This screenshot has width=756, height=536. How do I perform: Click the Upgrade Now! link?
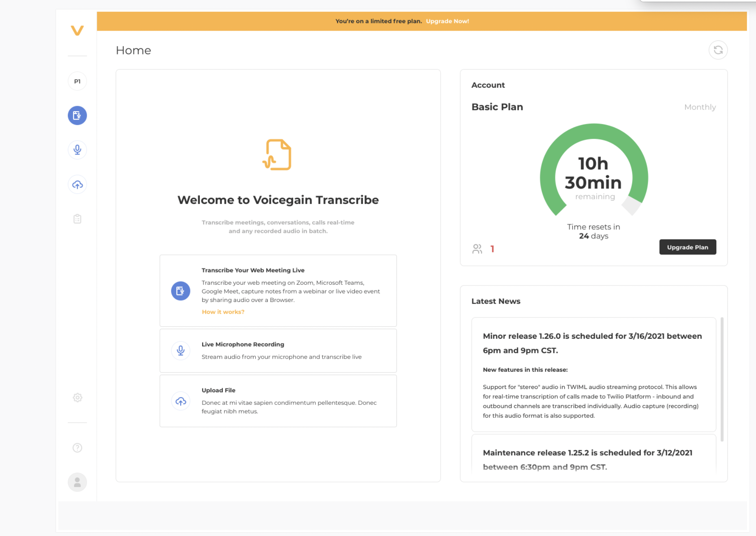[447, 21]
